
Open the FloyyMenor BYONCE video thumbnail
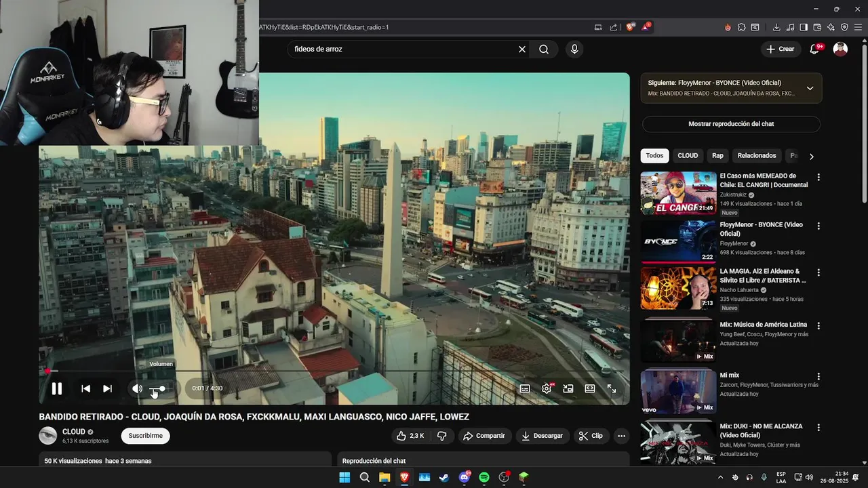(678, 241)
